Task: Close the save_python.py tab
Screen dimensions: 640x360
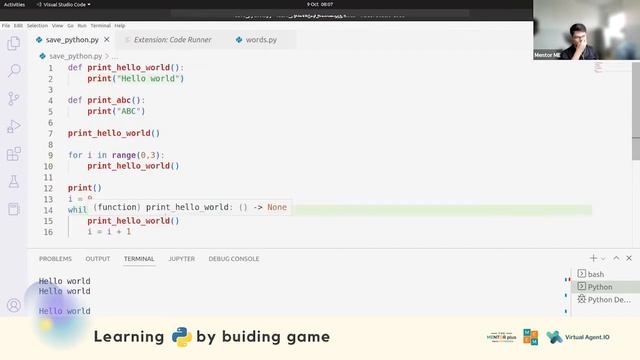Action: [x=107, y=40]
